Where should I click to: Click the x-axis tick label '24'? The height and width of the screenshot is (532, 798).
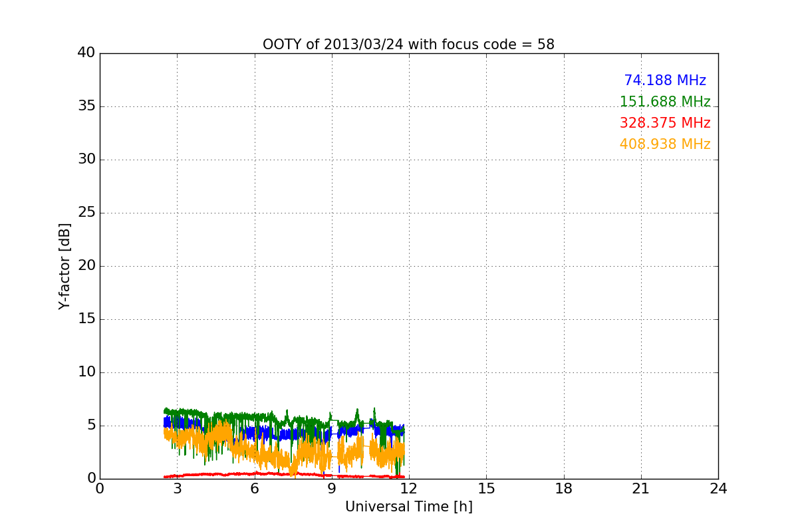click(x=718, y=489)
